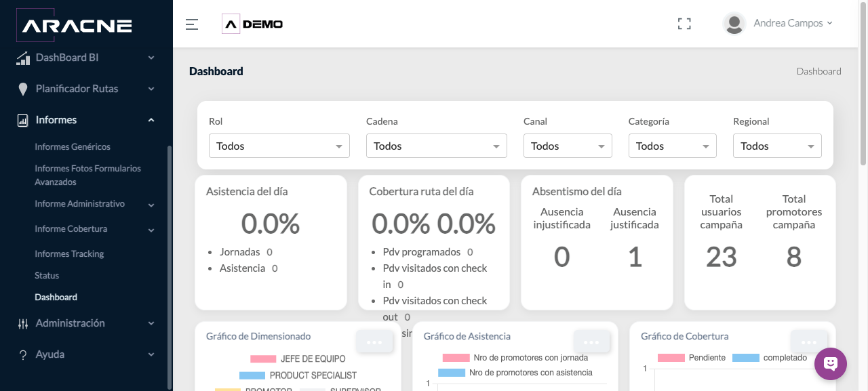Expand the Planificador Rutas menu
This screenshot has height=391, width=868.
[151, 89]
